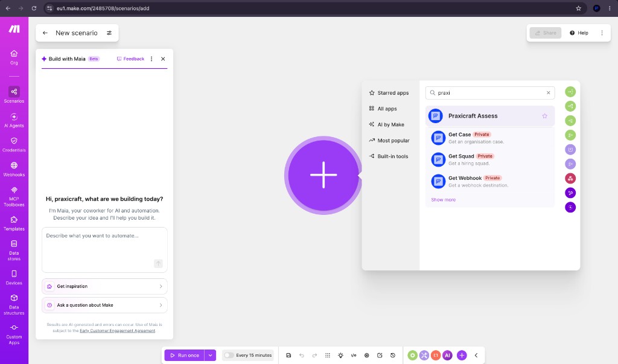This screenshot has width=618, height=364.
Task: Collapse toolbar with left chevron
Action: click(x=476, y=356)
